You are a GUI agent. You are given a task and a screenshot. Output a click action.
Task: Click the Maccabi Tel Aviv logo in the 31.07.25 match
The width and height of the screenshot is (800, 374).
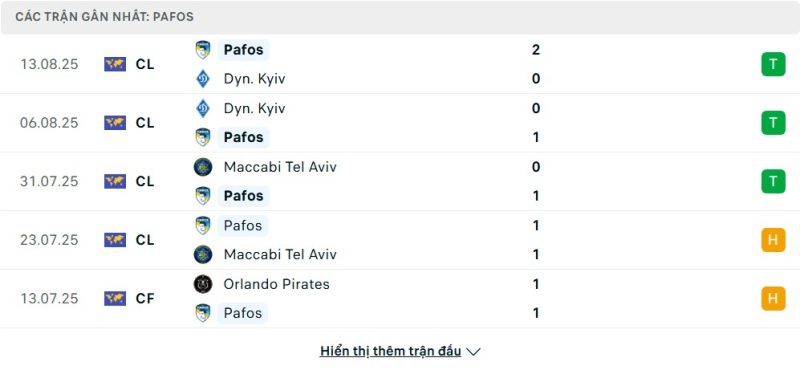point(203,167)
